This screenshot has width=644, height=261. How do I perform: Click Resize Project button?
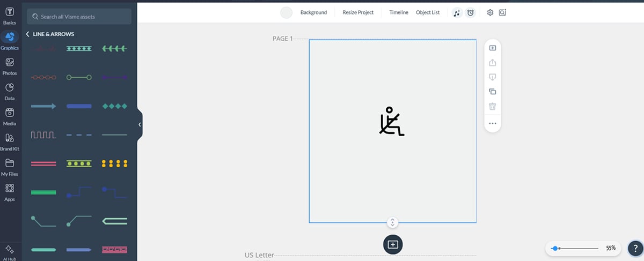point(358,13)
